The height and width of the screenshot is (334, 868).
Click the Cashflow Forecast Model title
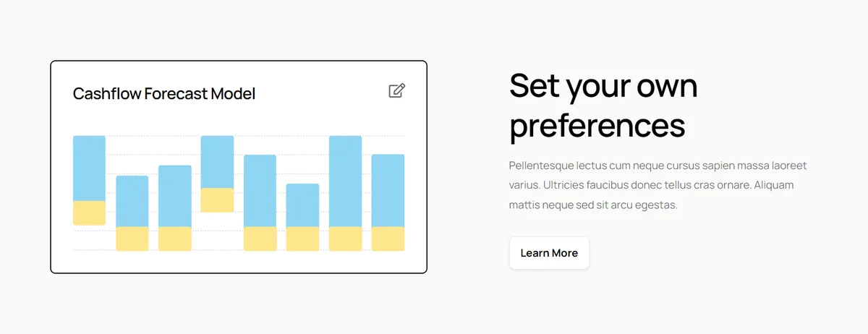164,93
